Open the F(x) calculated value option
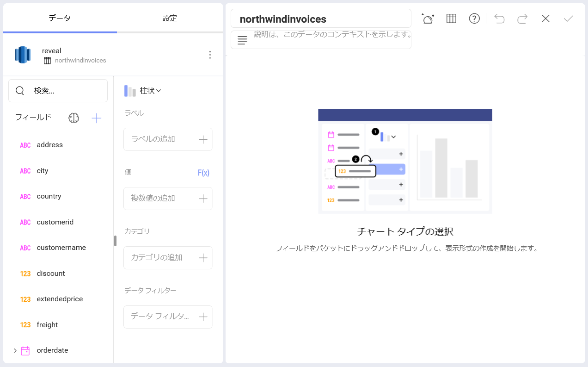The width and height of the screenshot is (588, 367). click(203, 173)
